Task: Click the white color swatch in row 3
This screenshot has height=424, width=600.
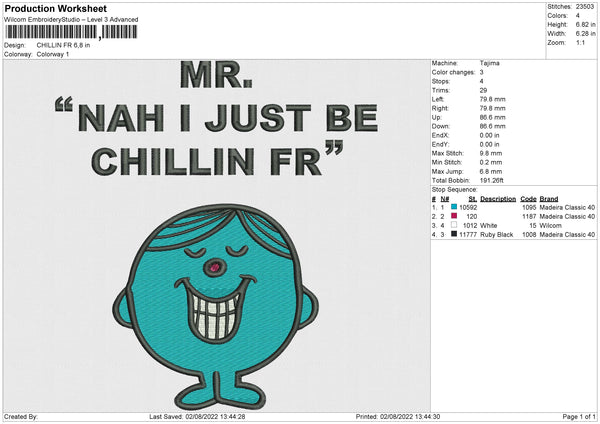Action: click(455, 225)
